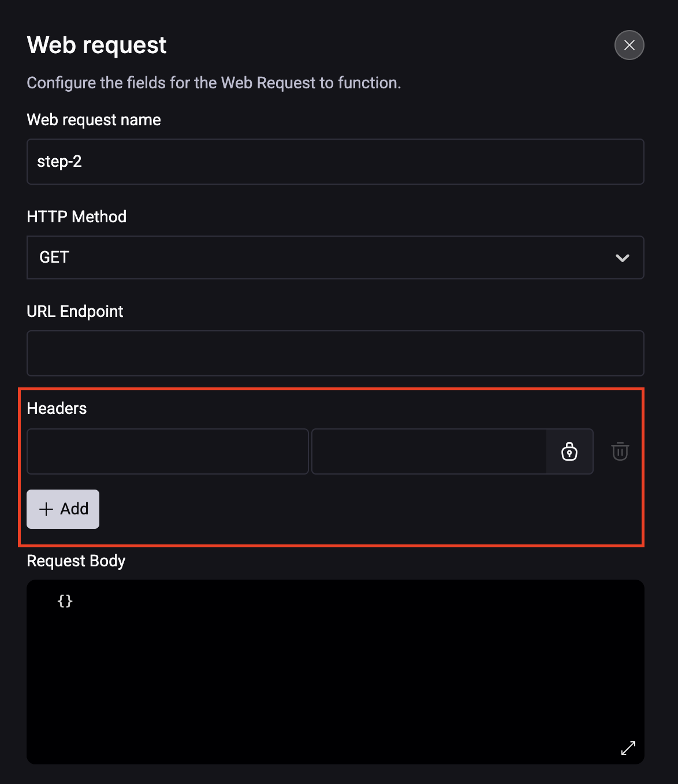678x784 pixels.
Task: Open the HTTP Method dropdown
Action: coord(335,257)
